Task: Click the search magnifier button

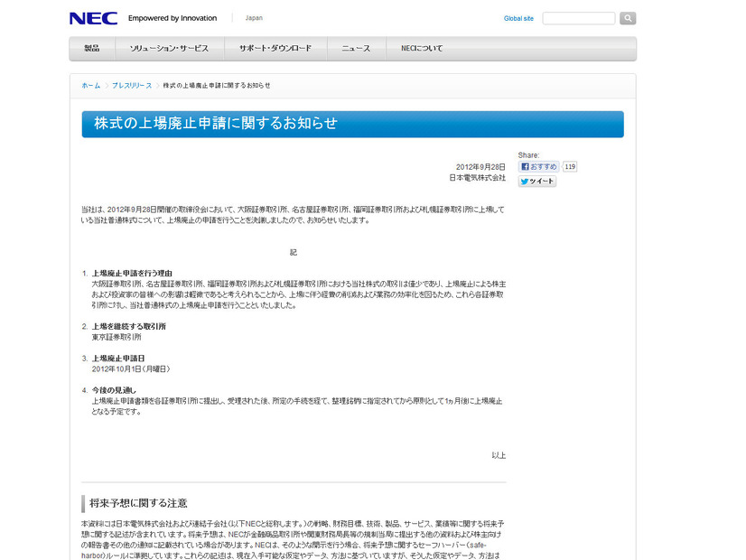Action: click(x=628, y=18)
